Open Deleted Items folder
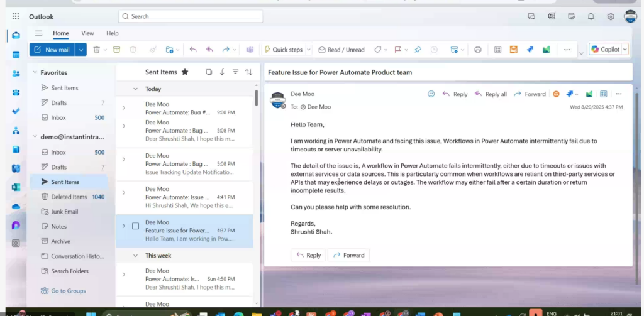644x316 pixels. [x=69, y=197]
